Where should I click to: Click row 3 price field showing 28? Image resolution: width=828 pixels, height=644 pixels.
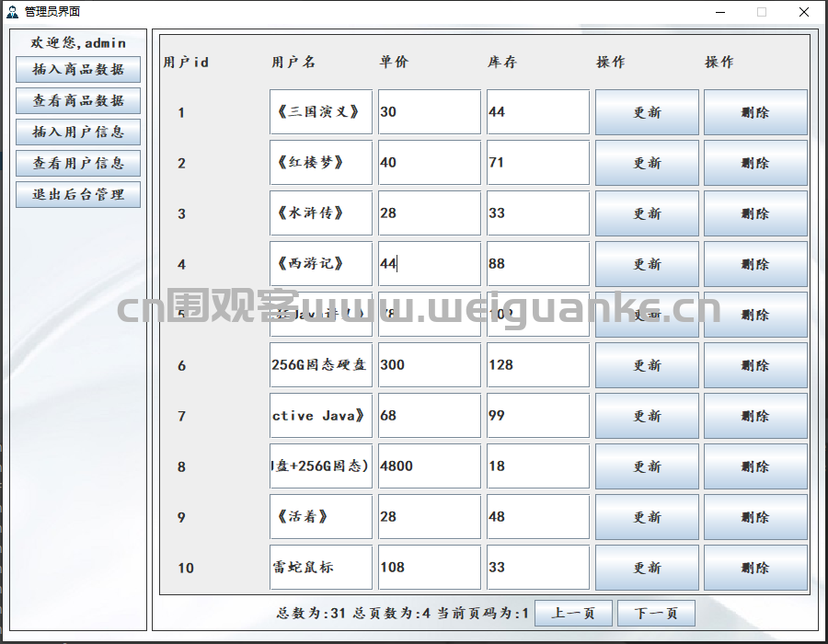coord(430,213)
